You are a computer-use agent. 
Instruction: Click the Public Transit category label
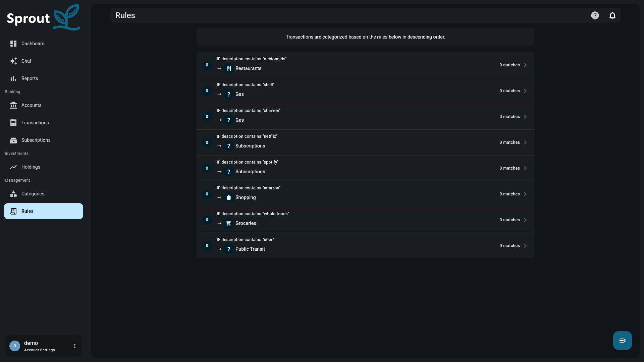coord(250,249)
